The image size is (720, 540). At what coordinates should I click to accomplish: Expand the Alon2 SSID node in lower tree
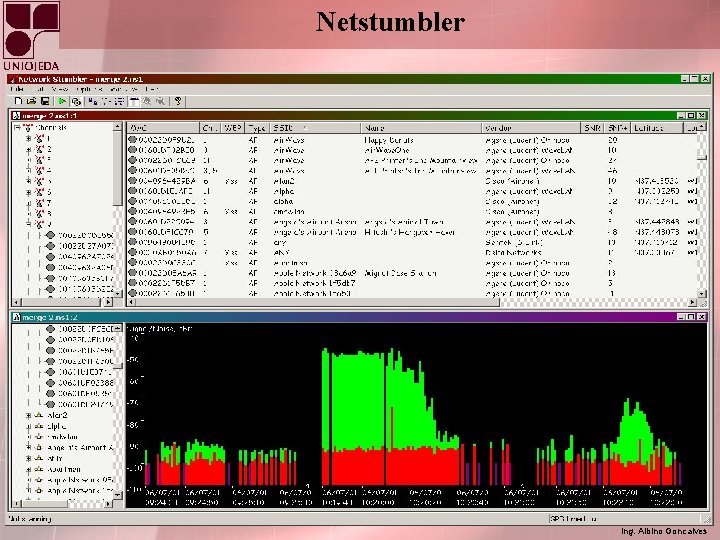28,415
